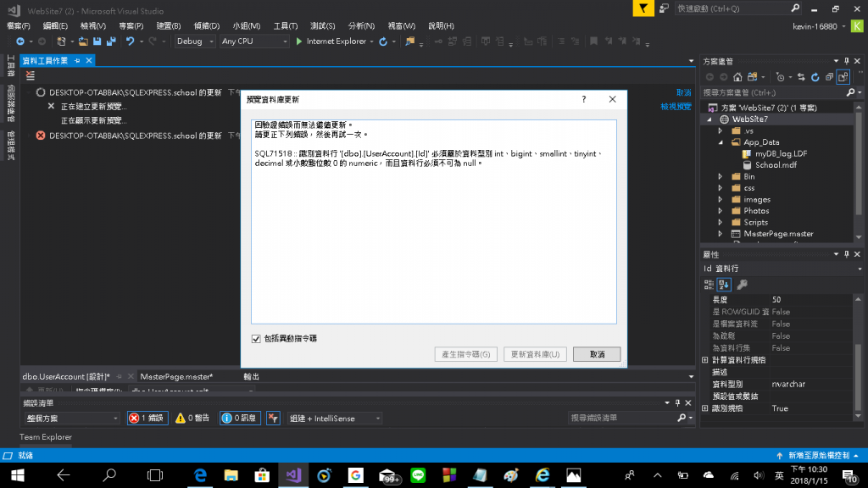The width and height of the screenshot is (868, 488).
Task: Toggle the include transactional scripts checkbox
Action: [x=256, y=339]
